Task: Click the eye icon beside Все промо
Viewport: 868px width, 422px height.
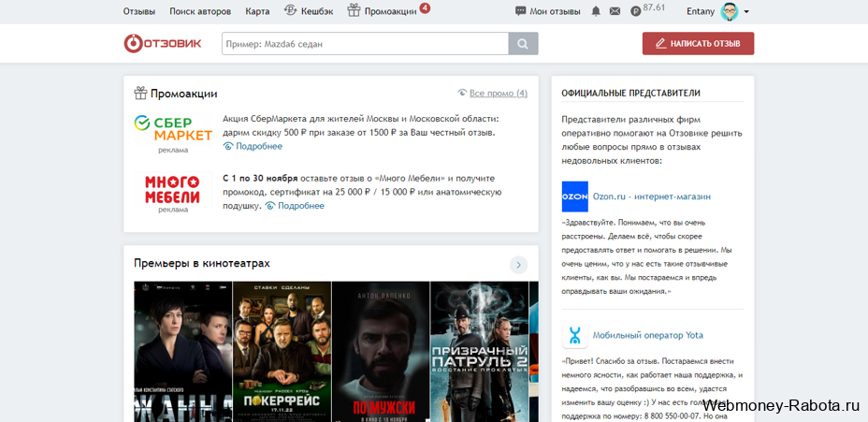Action: [x=462, y=93]
